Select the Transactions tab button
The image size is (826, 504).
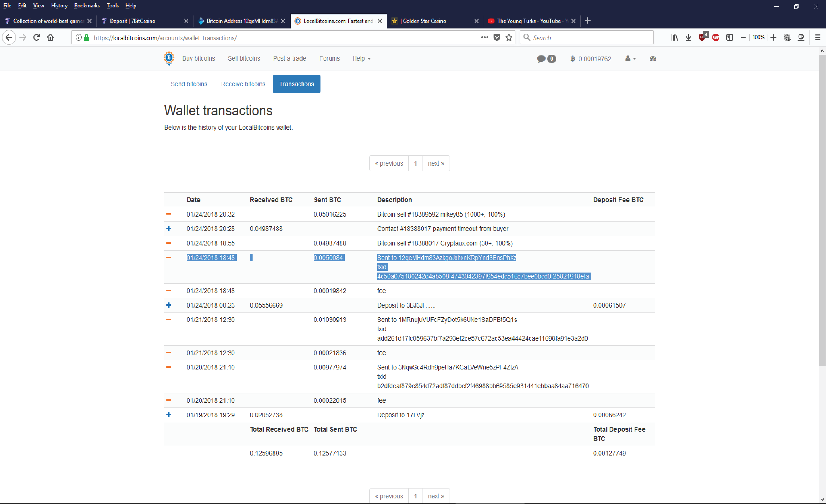[x=296, y=84]
